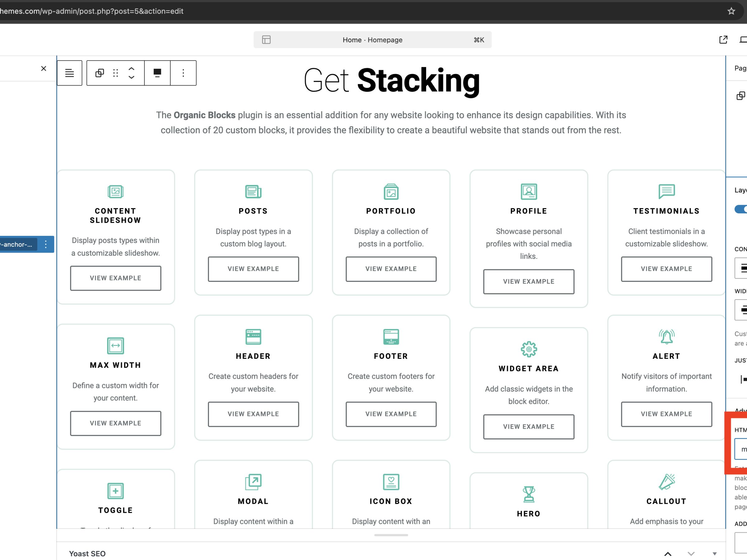Click the Profile block icon
Screen dimensions: 747x560
pos(529,192)
